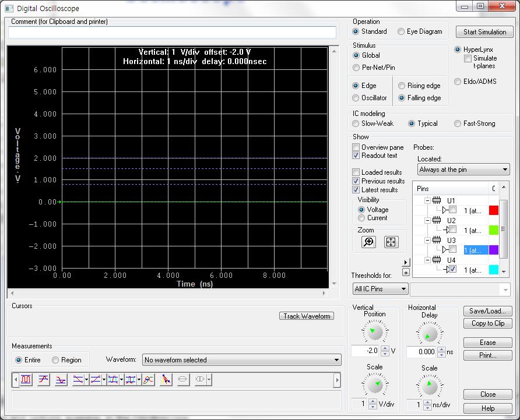Pick the cyan pulse width measurement icon
This screenshot has height=420, width=520.
(x=113, y=380)
